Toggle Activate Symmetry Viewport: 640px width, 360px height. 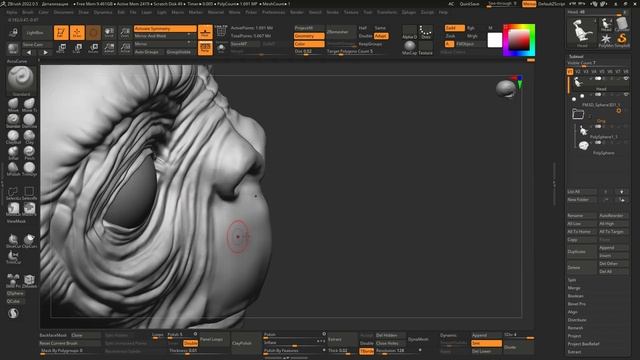point(165,29)
